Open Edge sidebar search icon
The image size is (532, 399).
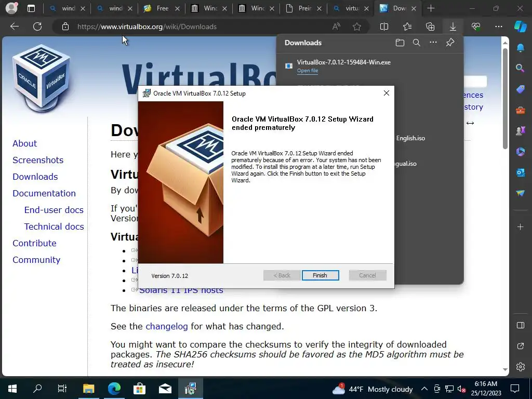520,68
